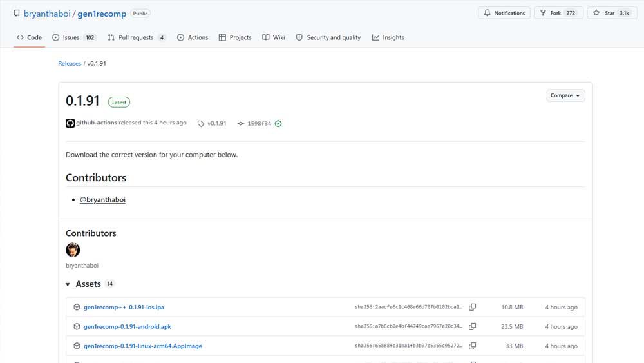Click the package icon for linux-arm64.AppImage
644x363 pixels.
tap(77, 346)
